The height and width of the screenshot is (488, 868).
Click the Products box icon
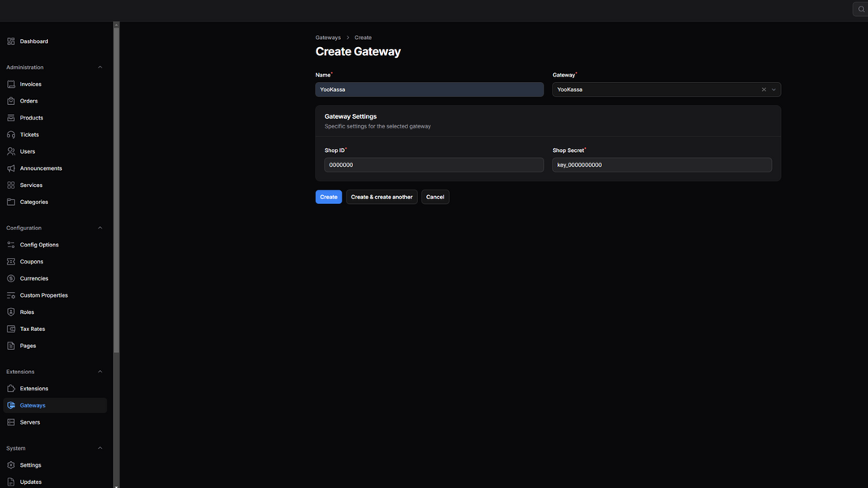(x=11, y=118)
